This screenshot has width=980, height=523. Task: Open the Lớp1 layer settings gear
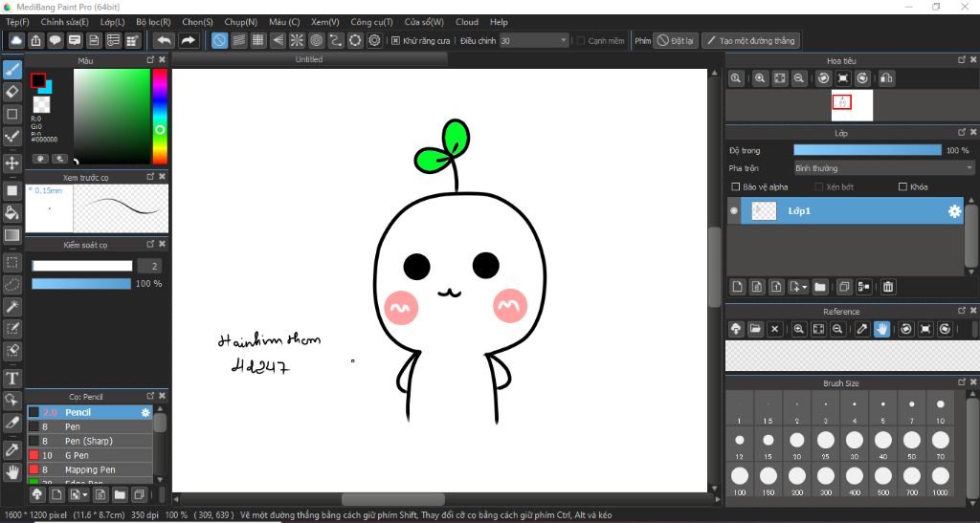coord(954,211)
